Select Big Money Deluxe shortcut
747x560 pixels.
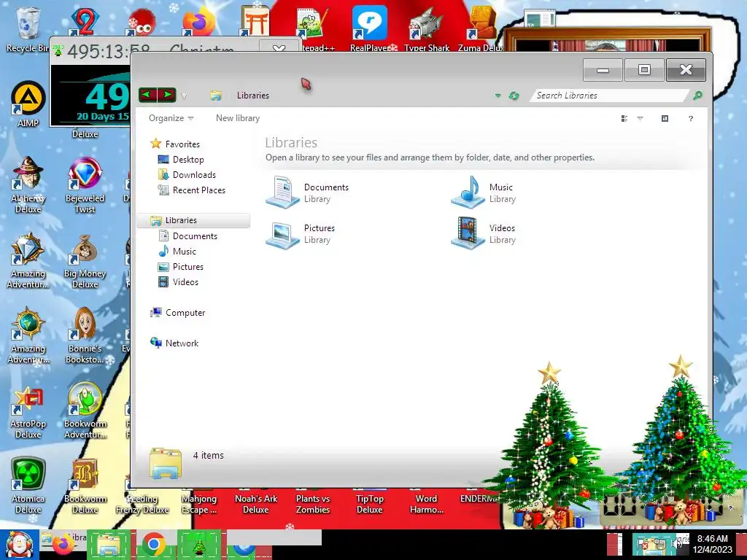pos(85,261)
